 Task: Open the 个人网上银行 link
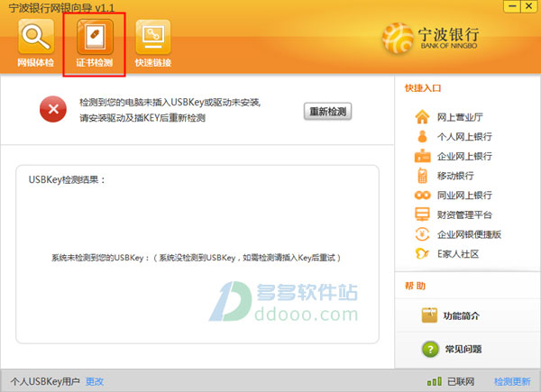[x=464, y=137]
